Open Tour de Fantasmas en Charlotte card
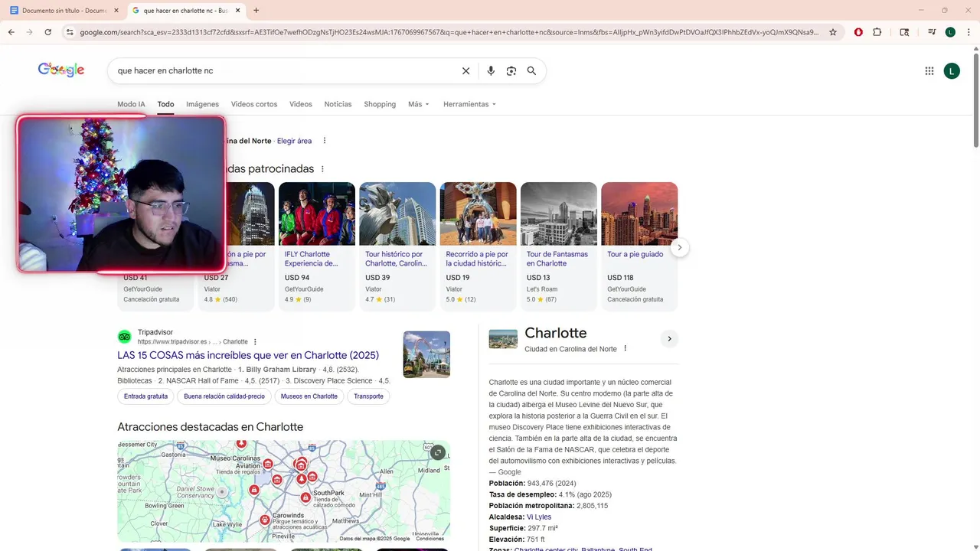Screen dimensions: 980x551 [559, 246]
